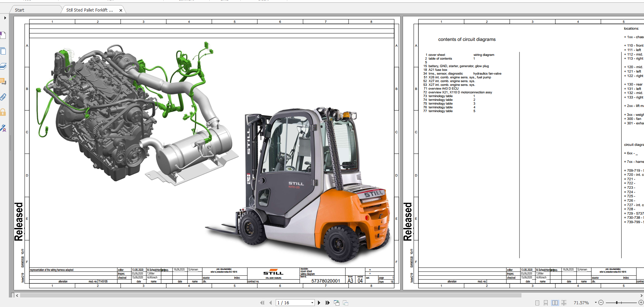This screenshot has width=644, height=307.
Task: Jump to the last page
Action: coord(328,303)
